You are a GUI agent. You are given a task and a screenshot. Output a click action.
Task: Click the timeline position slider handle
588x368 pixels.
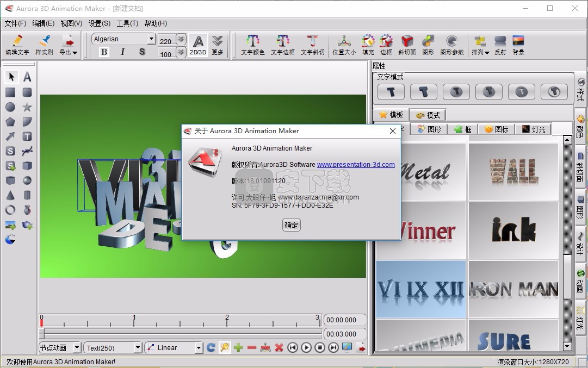[42, 334]
